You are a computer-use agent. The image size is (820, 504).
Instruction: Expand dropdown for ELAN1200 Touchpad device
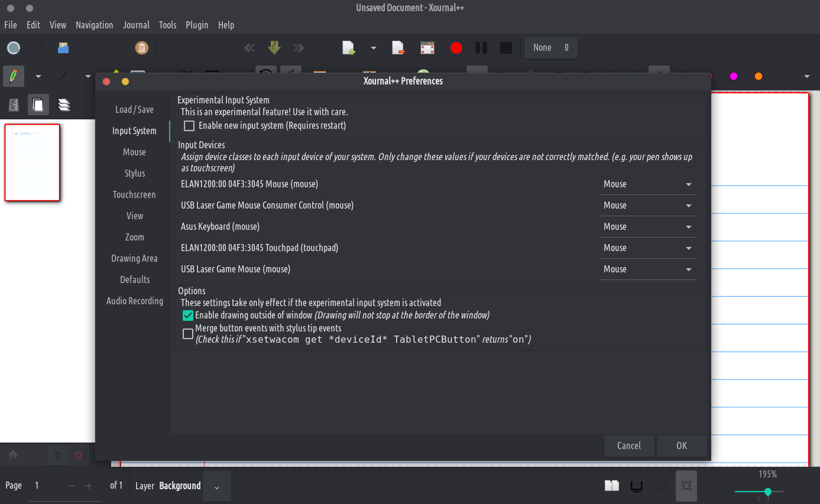coord(647,248)
